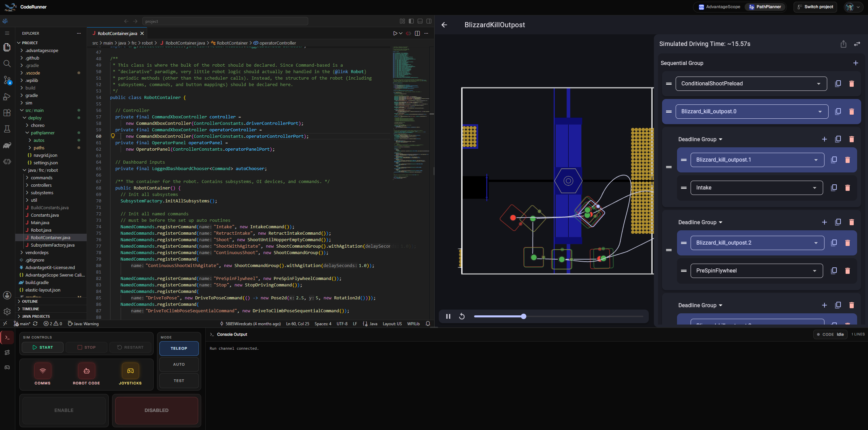This screenshot has width=868, height=430.
Task: Pause the path preview playback
Action: (448, 316)
